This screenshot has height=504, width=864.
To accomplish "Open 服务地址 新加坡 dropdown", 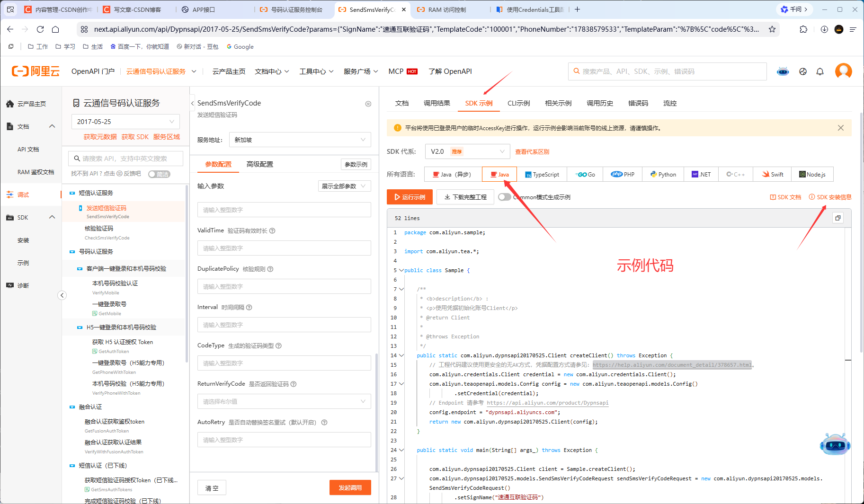I will (300, 140).
